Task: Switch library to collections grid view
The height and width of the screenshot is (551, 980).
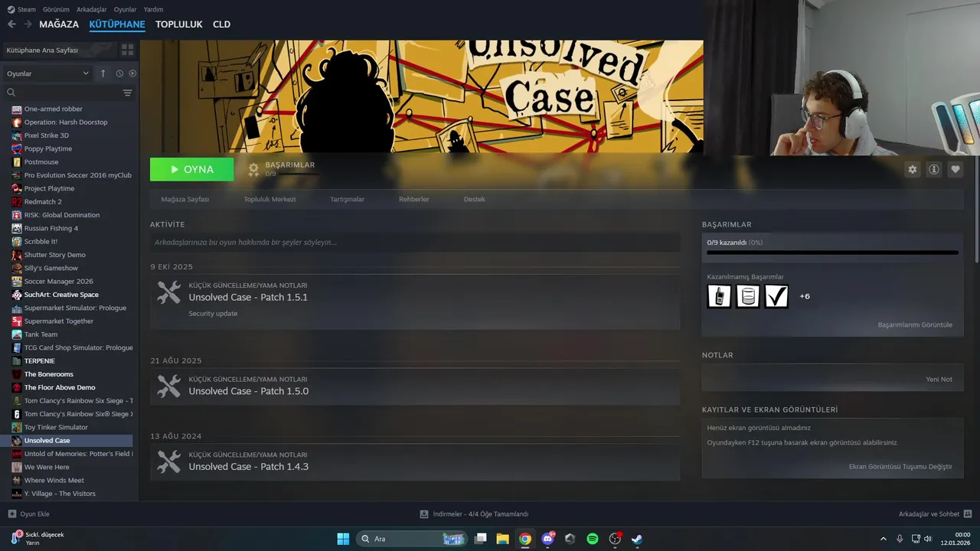Action: click(127, 50)
